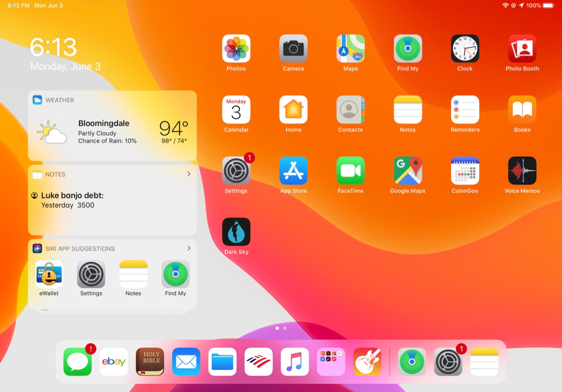The image size is (562, 392).
Task: Open Apple Maps app
Action: 350,49
